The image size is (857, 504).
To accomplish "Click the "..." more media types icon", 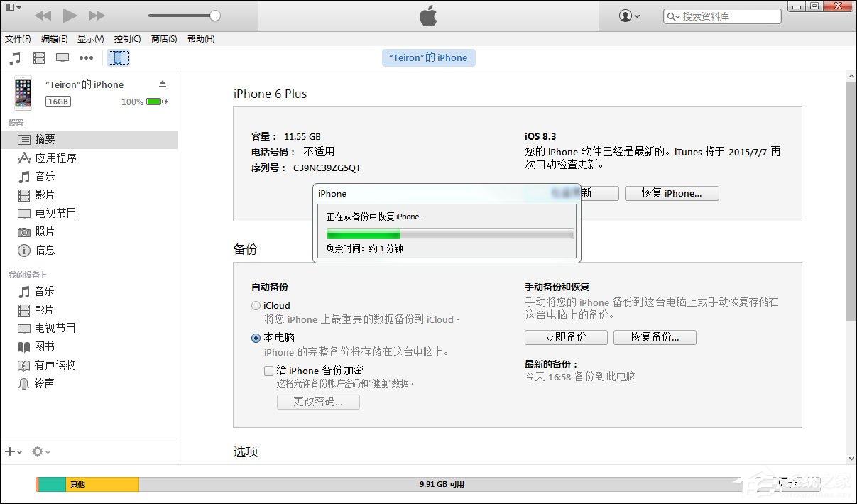I will pos(86,57).
